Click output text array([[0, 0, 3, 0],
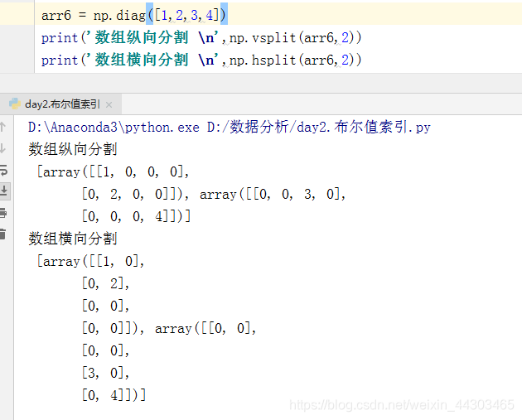This screenshot has height=420, width=522. [273, 194]
